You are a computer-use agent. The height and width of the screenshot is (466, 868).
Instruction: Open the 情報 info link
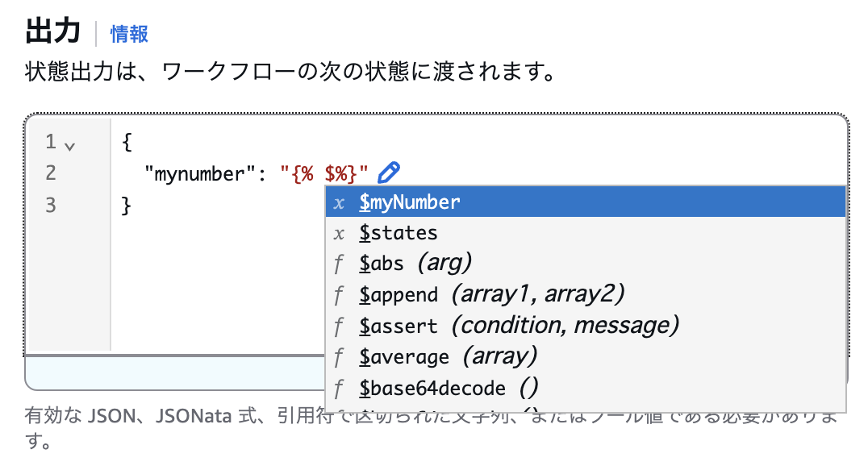[x=129, y=35]
